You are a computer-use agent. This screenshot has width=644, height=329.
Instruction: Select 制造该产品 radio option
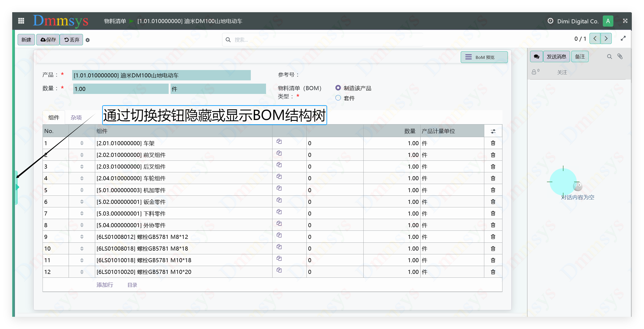pos(338,88)
